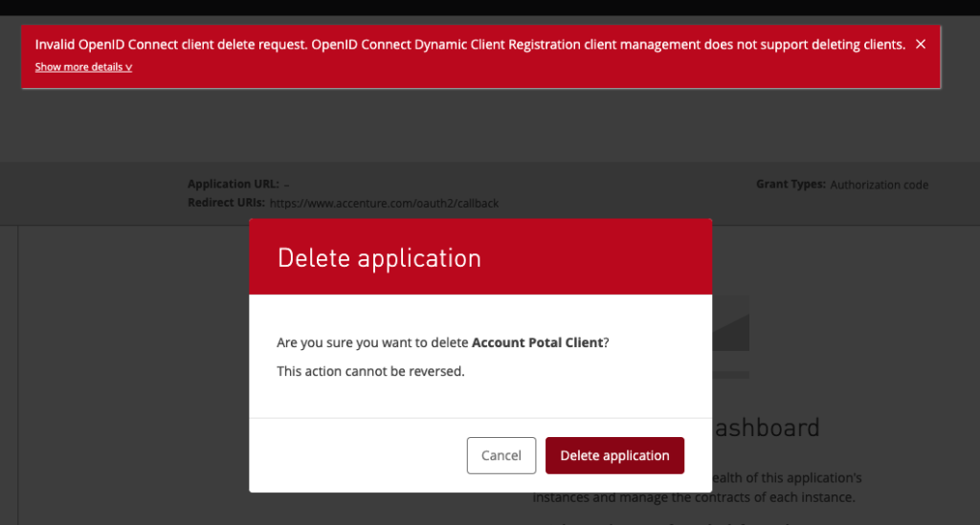
Task: Click the Application URL label
Action: [233, 185]
